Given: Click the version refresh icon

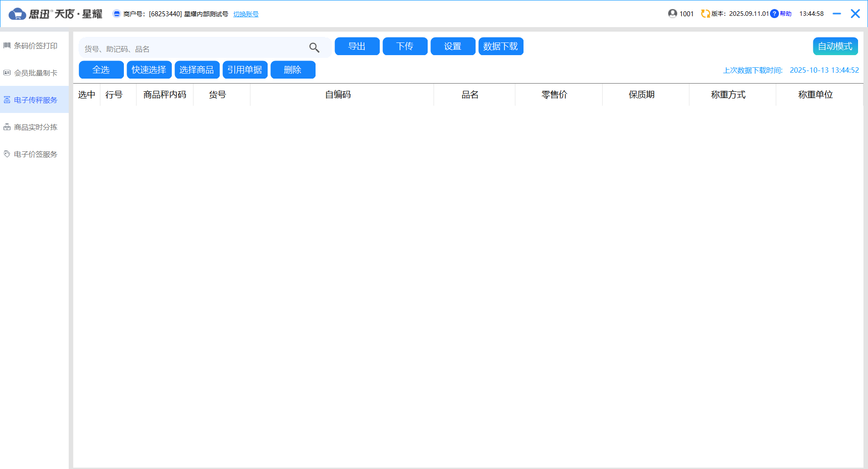Looking at the screenshot, I should click(x=705, y=14).
